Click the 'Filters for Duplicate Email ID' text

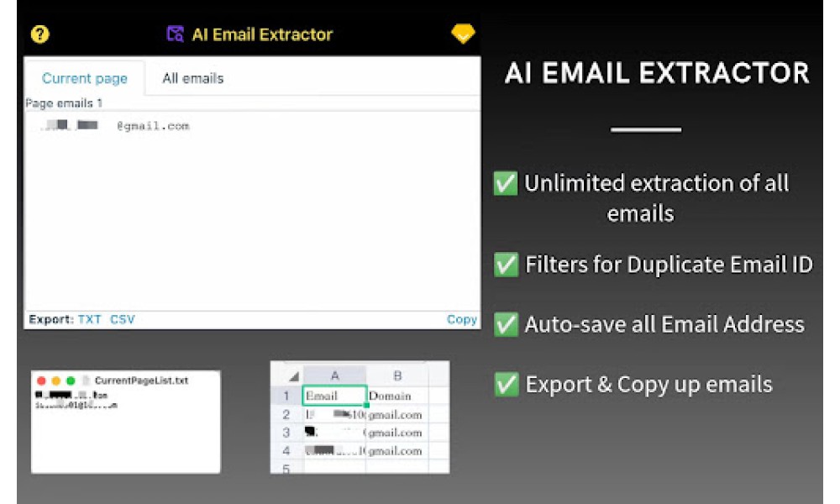pos(669,265)
